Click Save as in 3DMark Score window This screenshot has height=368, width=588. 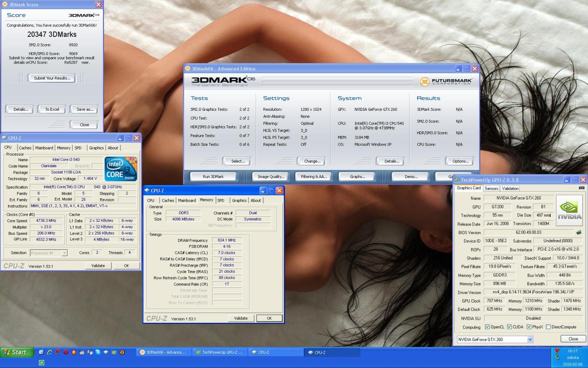pos(85,109)
